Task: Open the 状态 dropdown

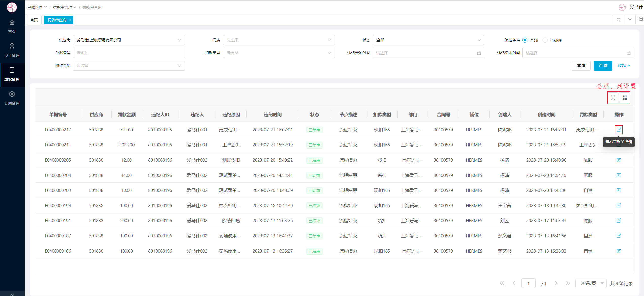Action: coord(428,40)
